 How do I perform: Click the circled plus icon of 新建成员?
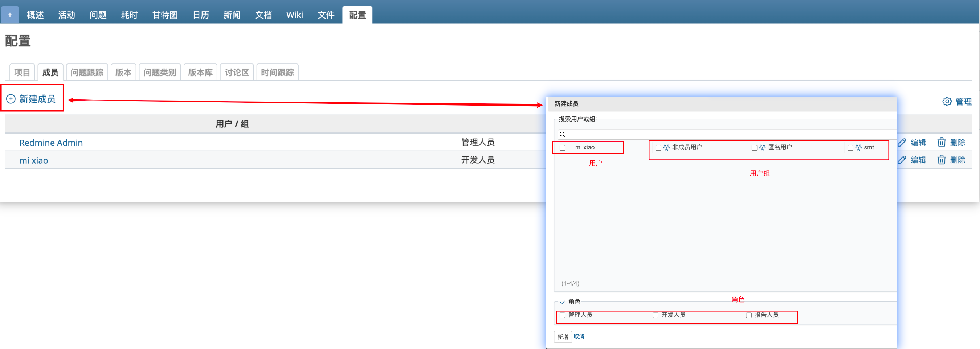click(x=11, y=99)
